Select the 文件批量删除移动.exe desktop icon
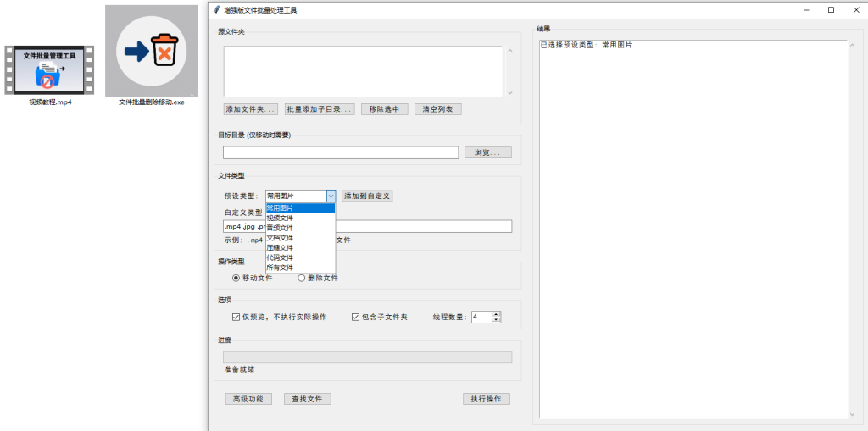This screenshot has height=431, width=868. (151, 51)
